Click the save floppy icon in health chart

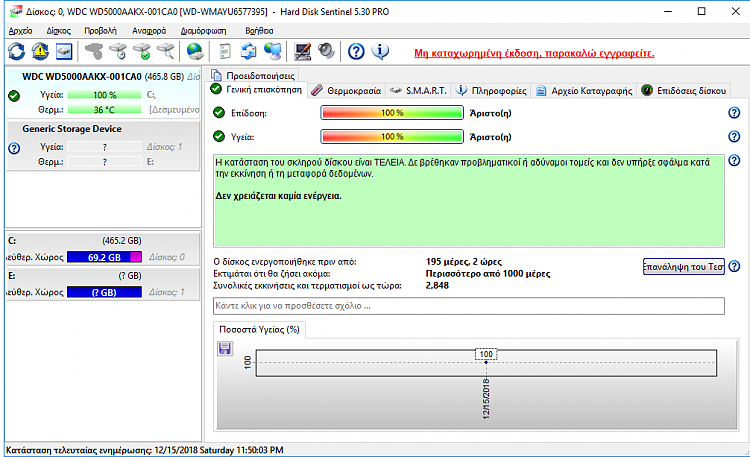[x=225, y=348]
